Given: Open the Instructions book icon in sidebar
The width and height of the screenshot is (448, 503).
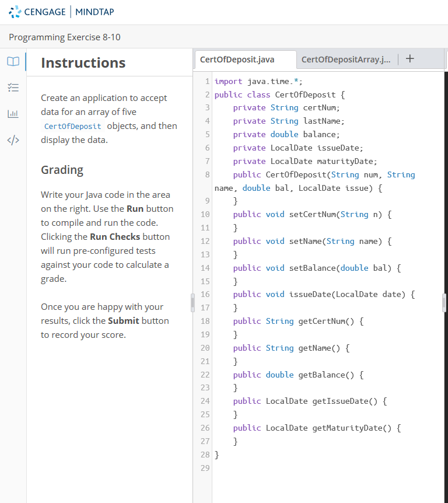Looking at the screenshot, I should [x=13, y=61].
